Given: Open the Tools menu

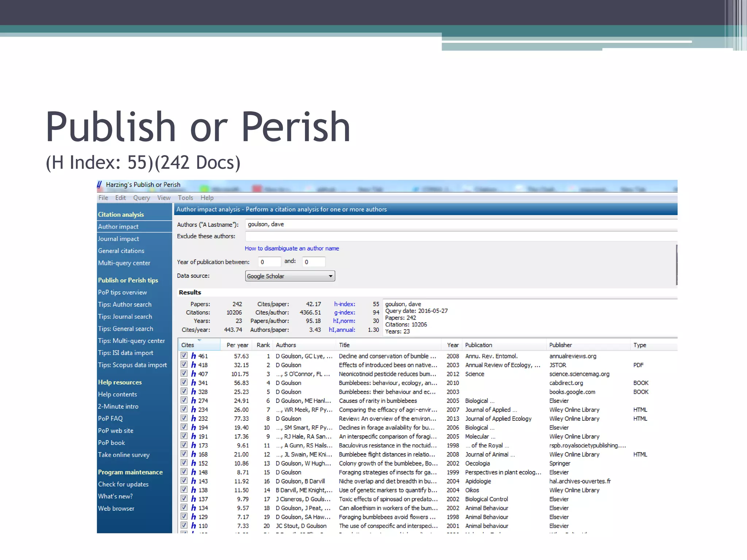Looking at the screenshot, I should 185,198.
